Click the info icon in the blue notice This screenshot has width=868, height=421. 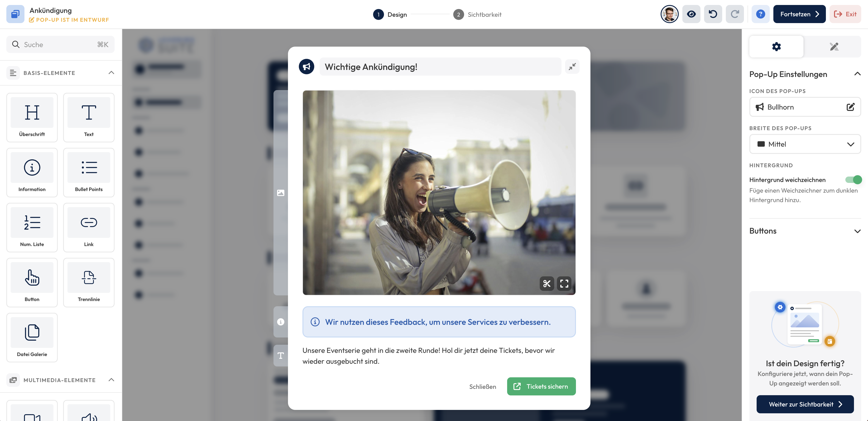point(315,322)
